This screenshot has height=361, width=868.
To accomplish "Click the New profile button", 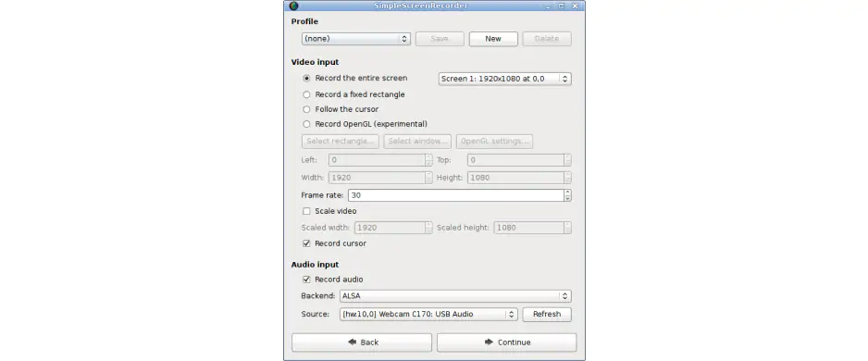I will click(x=493, y=39).
